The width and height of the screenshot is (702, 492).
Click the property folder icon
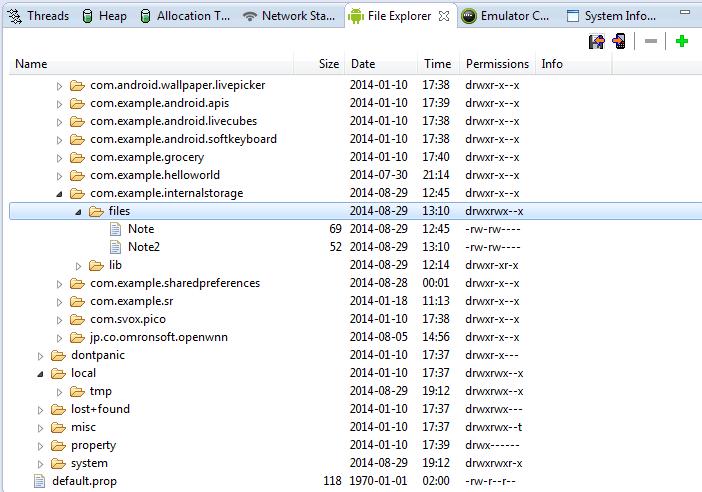tap(58, 445)
